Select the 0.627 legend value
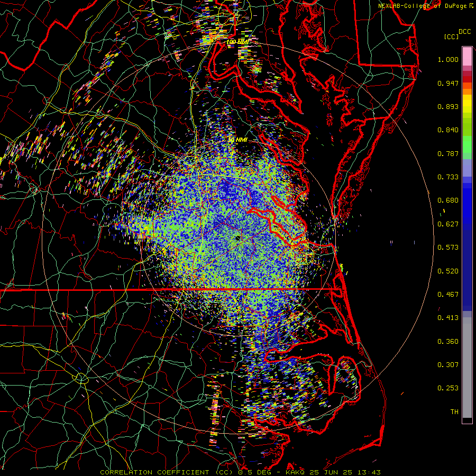 click(x=448, y=224)
